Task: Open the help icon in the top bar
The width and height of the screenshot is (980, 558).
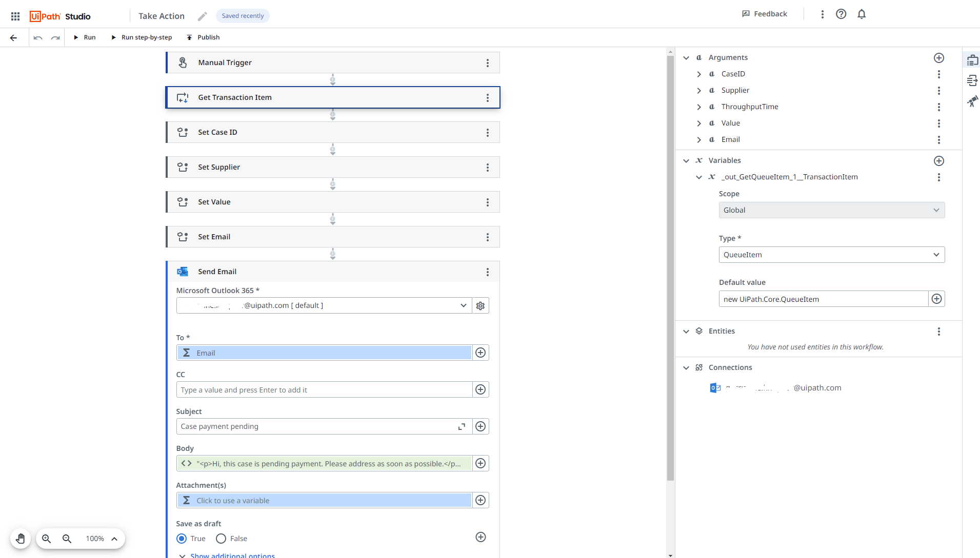Action: tap(841, 14)
